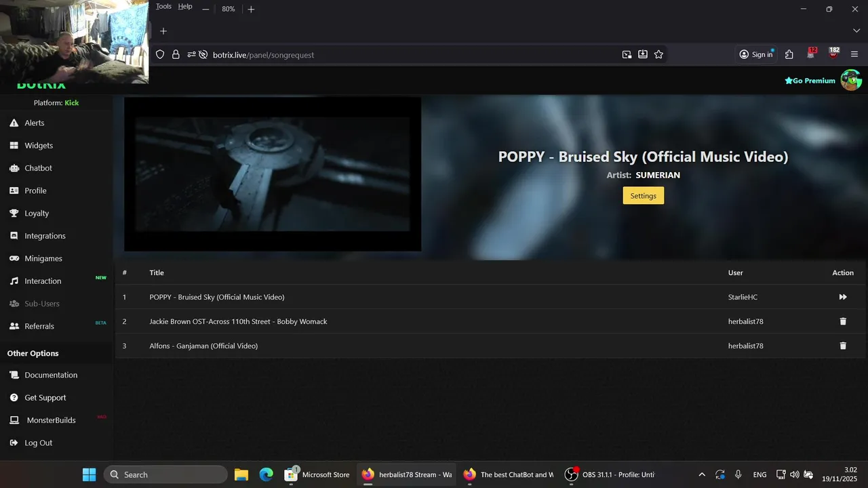The width and height of the screenshot is (868, 488).
Task: Open the Minigames section
Action: [x=35, y=258]
